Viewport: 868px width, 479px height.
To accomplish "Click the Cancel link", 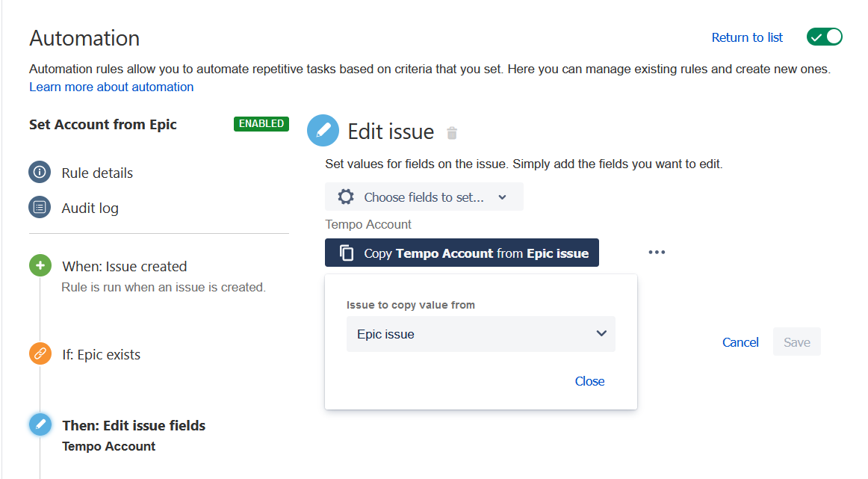I will point(740,342).
